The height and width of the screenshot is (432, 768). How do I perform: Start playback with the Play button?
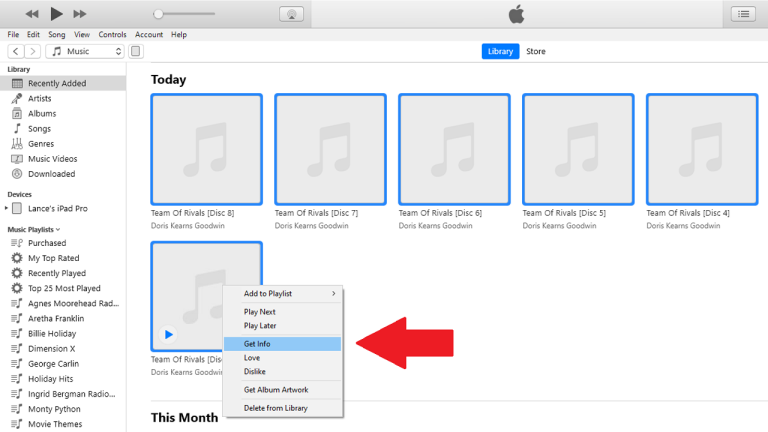pos(56,14)
